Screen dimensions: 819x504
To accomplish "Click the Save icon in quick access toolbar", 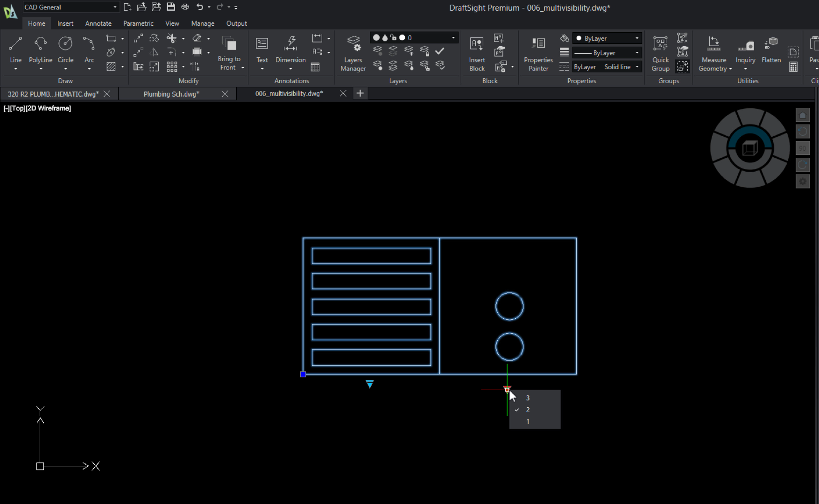I will (171, 7).
